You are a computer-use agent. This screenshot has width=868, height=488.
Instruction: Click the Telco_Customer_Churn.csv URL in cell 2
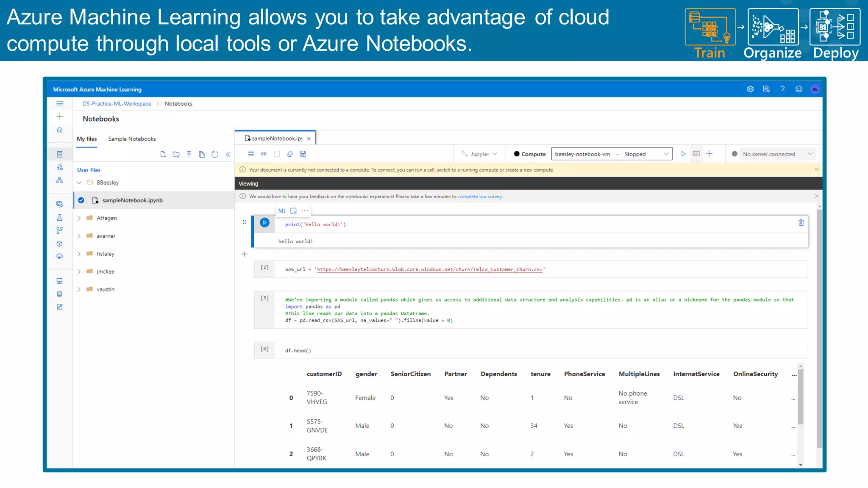point(430,269)
